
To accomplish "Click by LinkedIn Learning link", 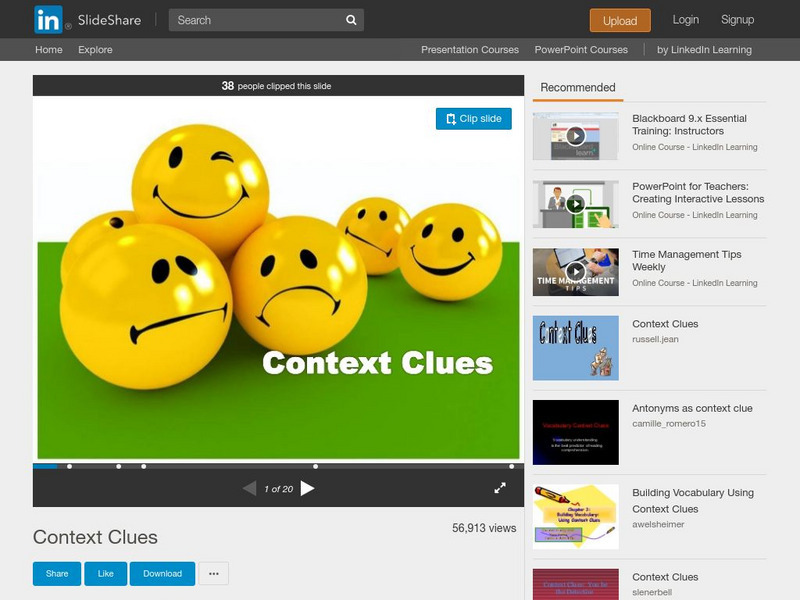I will [704, 49].
